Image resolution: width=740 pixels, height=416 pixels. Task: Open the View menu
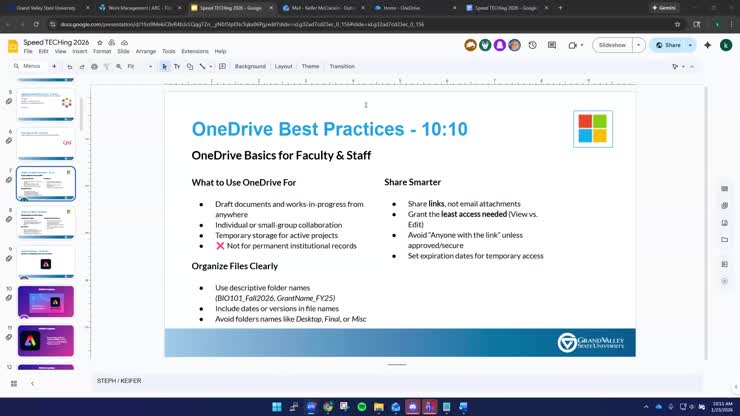60,51
